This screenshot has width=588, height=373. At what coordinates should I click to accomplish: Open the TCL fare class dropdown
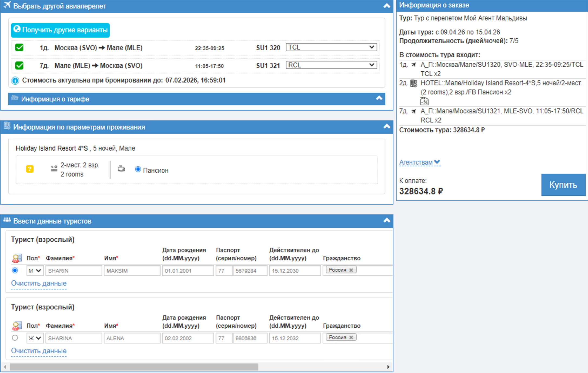(x=331, y=47)
